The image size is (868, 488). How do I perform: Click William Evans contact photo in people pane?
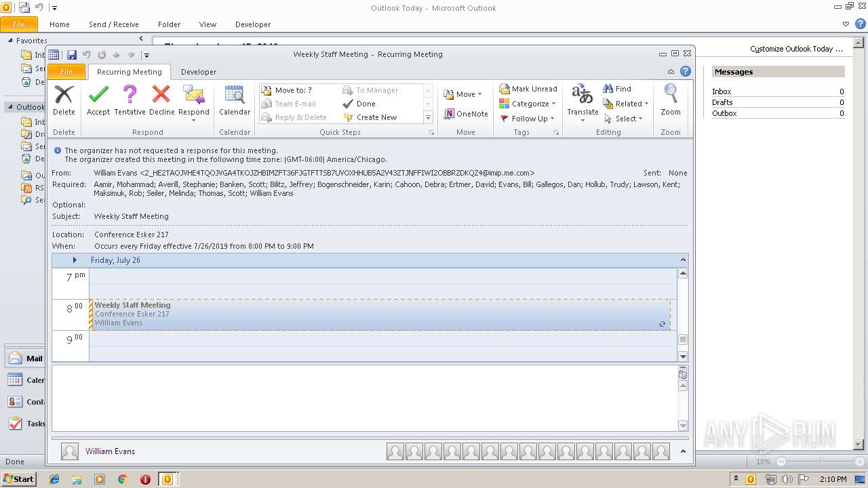point(69,451)
